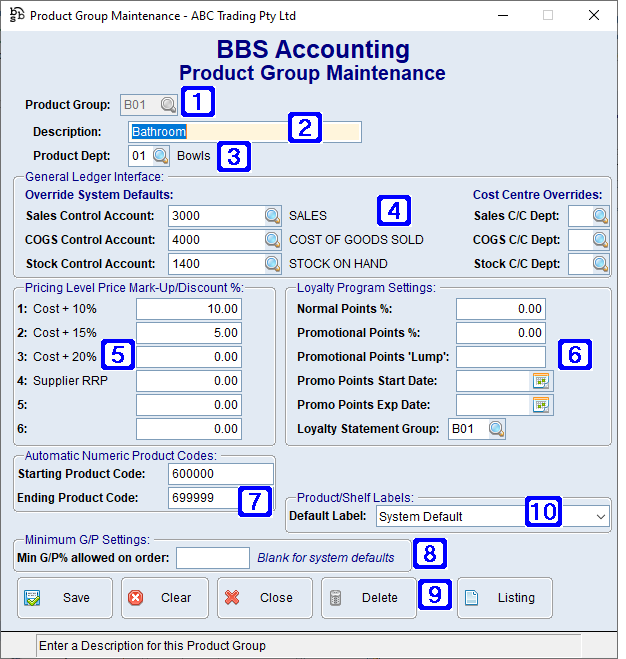Viewport: 626px width, 659px height.
Task: Click pricing level 1 Cost + 10% field
Action: pyautogui.click(x=189, y=309)
